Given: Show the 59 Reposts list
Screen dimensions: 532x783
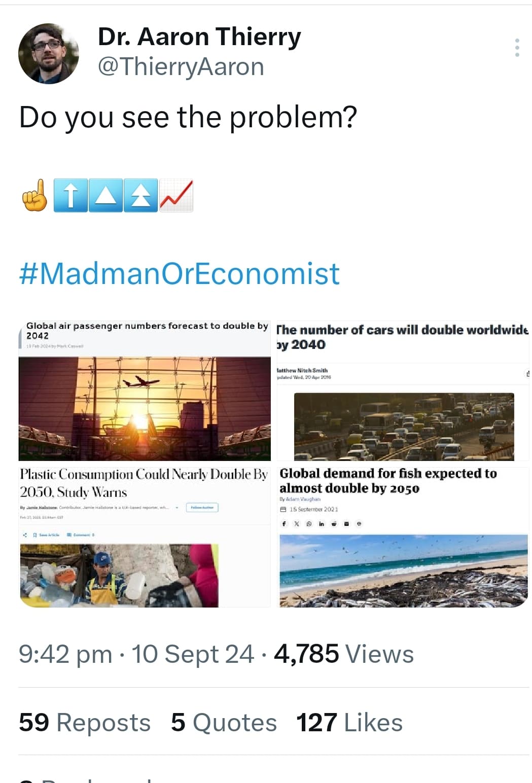Looking at the screenshot, I should [x=85, y=722].
